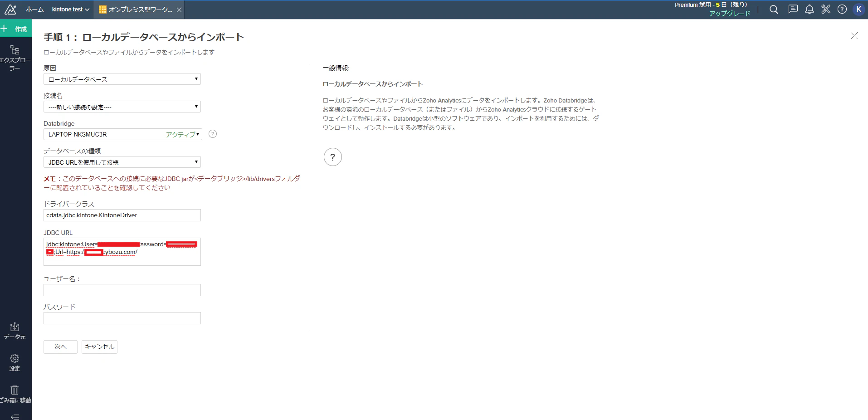Viewport: 868px width, 420px height.
Task: Click the red メモ note text
Action: 172,183
